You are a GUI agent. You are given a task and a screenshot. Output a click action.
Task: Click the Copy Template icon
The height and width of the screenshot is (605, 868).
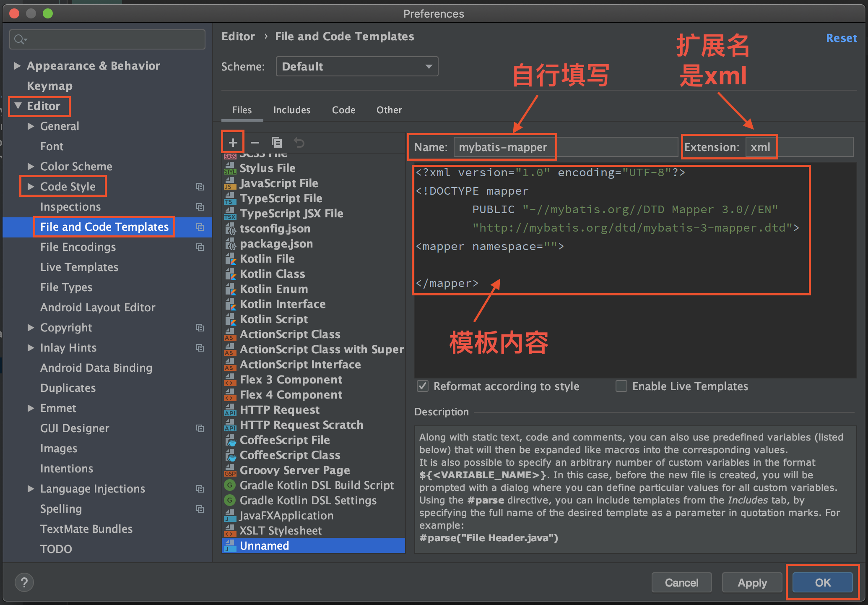tap(277, 143)
